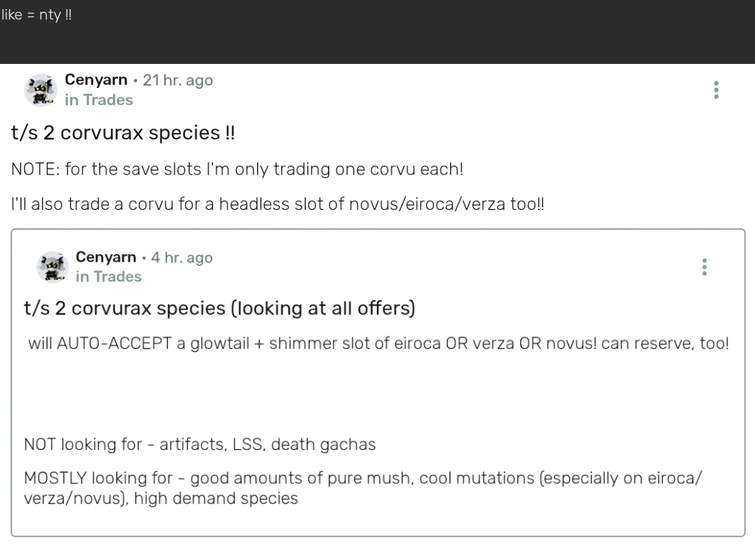Viewport: 755px width, 544px height.
Task: Click the AUTO-ACCEPT glowtail + shimmer slot line
Action: coord(378,343)
